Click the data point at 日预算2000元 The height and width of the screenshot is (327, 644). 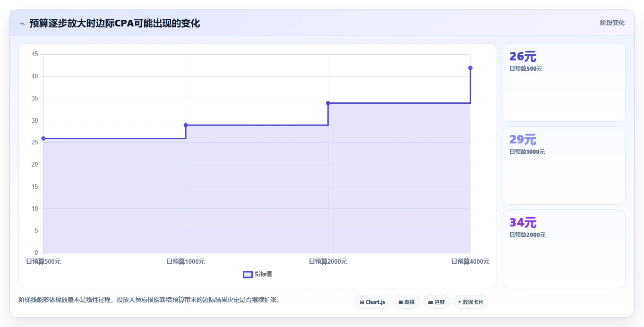point(328,103)
